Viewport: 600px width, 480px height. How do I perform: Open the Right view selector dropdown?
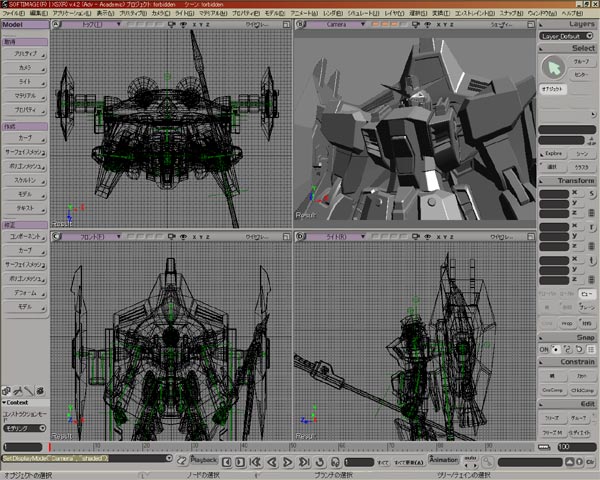336,237
